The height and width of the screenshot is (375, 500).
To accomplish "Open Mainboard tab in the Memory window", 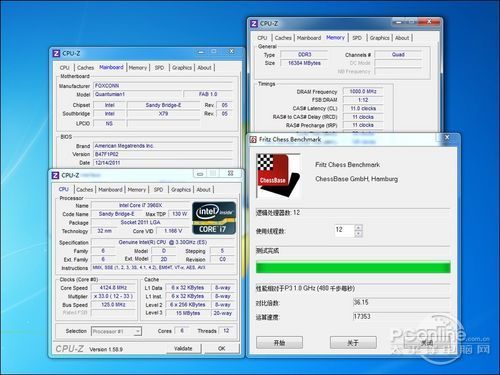I will click(x=309, y=38).
